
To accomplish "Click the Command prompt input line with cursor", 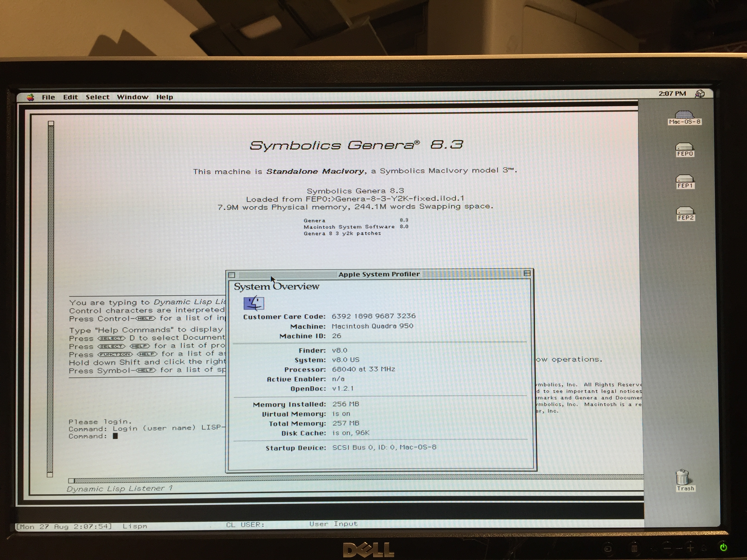I will click(93, 436).
